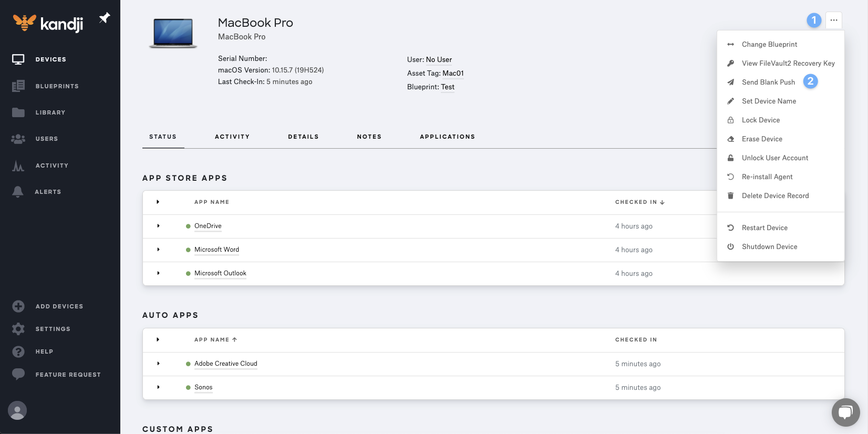Expand the Microsoft Word row

[x=158, y=250]
